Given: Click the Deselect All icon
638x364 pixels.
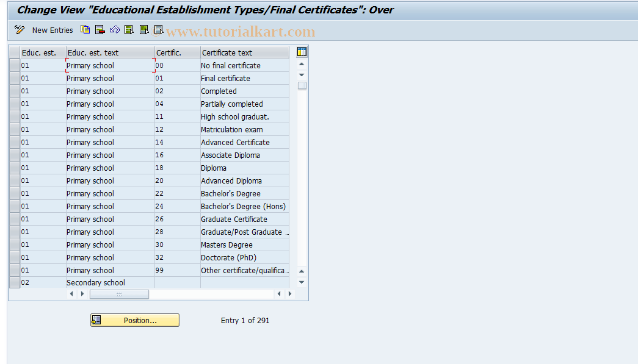Looking at the screenshot, I should click(x=158, y=29).
